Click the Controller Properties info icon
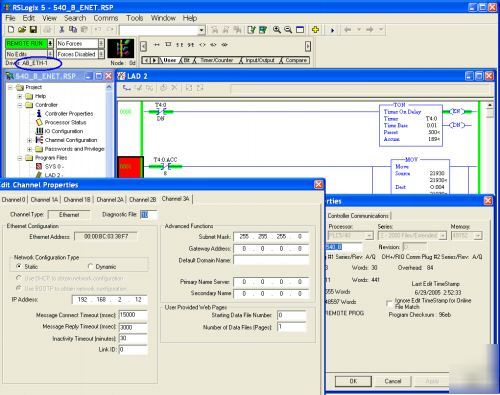Image resolution: width=500 pixels, height=395 pixels. pyautogui.click(x=39, y=113)
